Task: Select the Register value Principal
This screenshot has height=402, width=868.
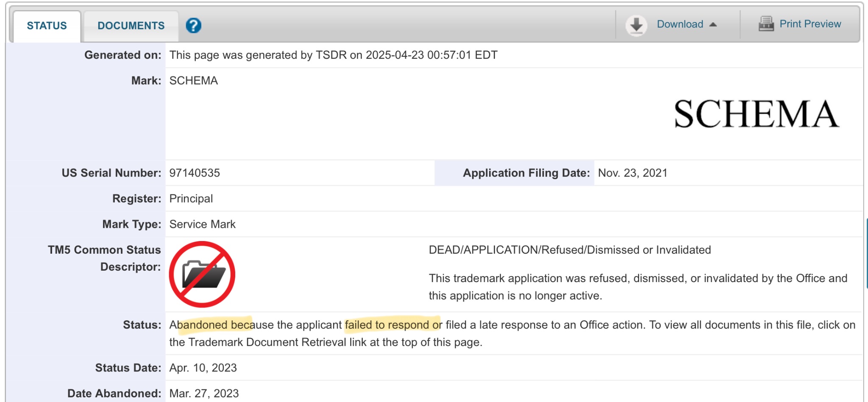Action: [x=191, y=199]
